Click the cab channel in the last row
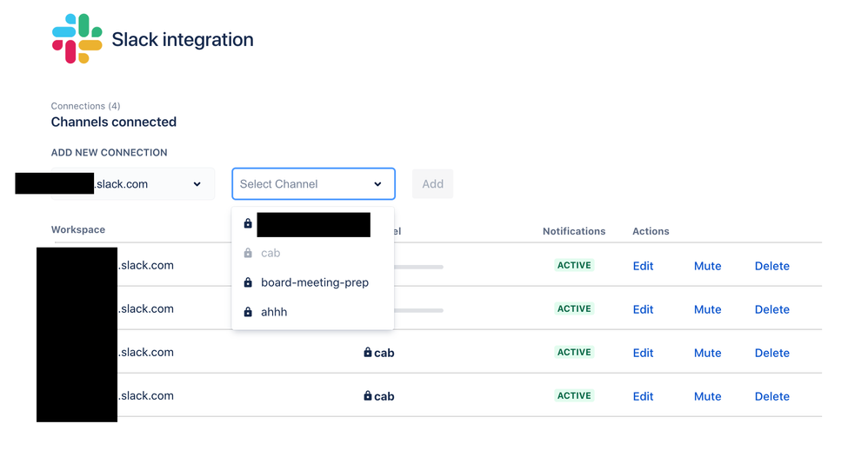Image resolution: width=868 pixels, height=457 pixels. (378, 396)
